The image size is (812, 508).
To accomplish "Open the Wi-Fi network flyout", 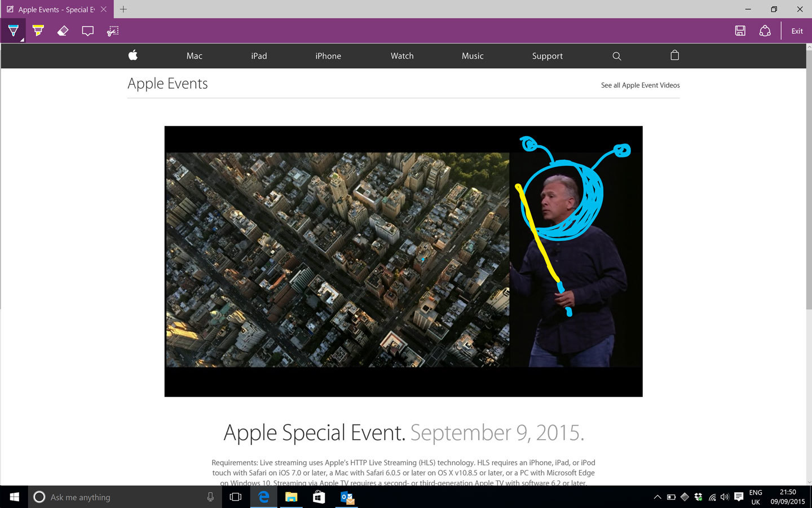I will coord(712,497).
